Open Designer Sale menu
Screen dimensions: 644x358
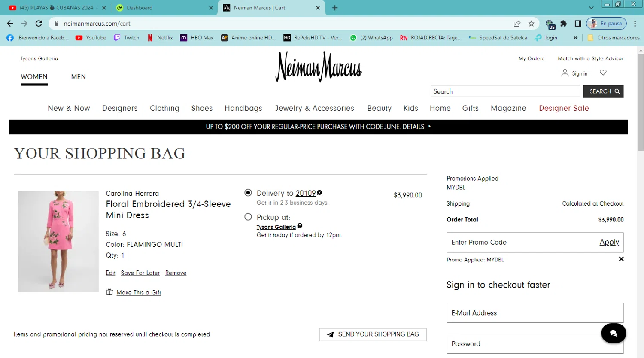tap(564, 108)
